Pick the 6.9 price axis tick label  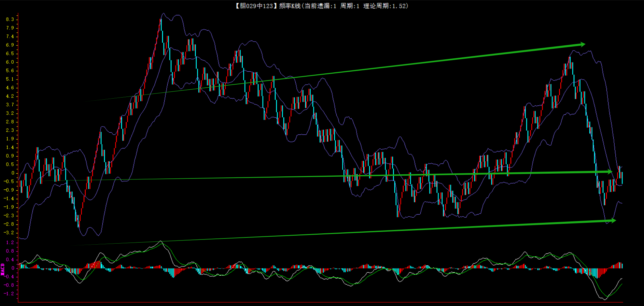(x=10, y=45)
